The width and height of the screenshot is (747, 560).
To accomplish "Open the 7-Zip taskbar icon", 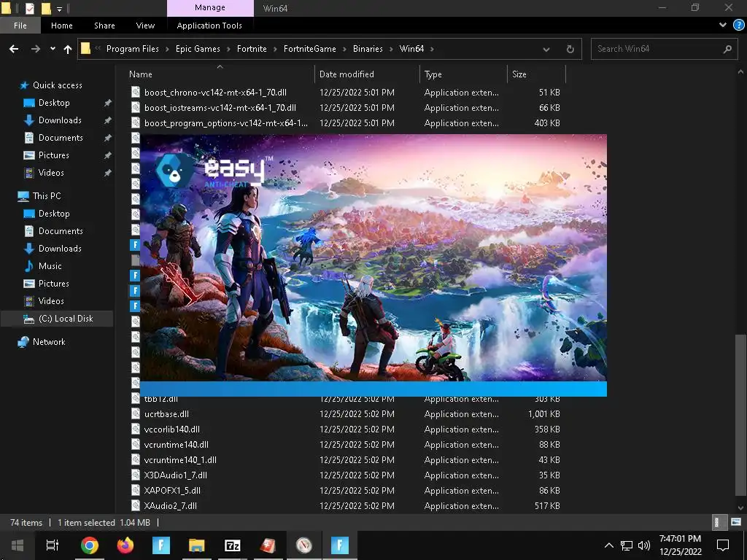I will 232,545.
